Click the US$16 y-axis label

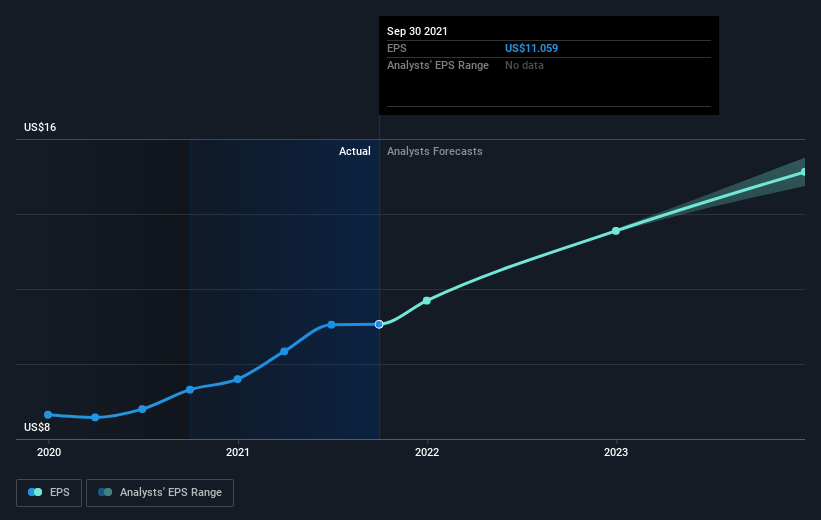click(x=40, y=127)
